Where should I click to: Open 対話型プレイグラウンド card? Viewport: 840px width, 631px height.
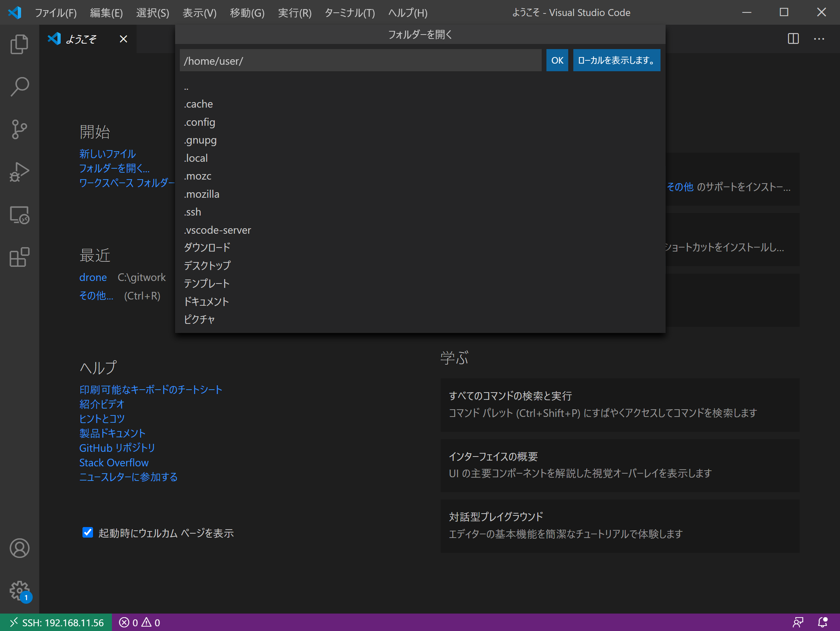pos(620,526)
